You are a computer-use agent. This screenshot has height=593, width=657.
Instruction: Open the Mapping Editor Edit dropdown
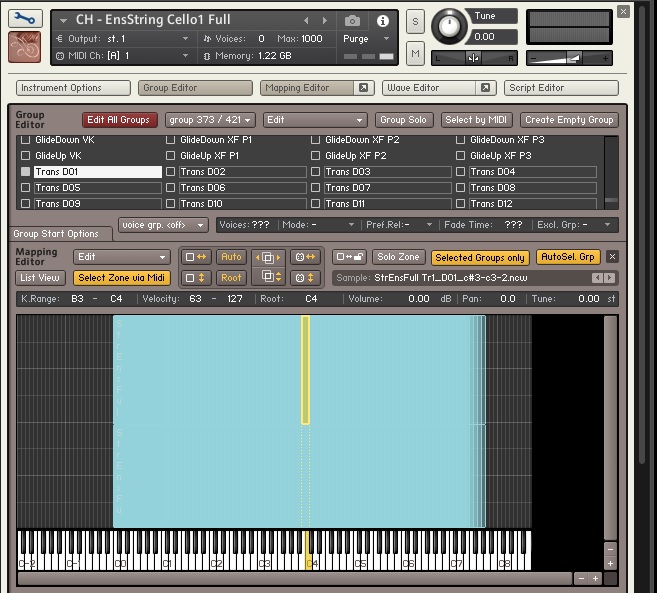tap(122, 257)
